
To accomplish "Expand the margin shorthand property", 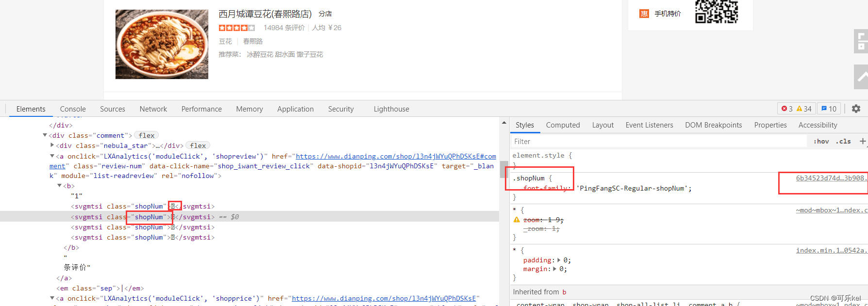I will coord(555,269).
